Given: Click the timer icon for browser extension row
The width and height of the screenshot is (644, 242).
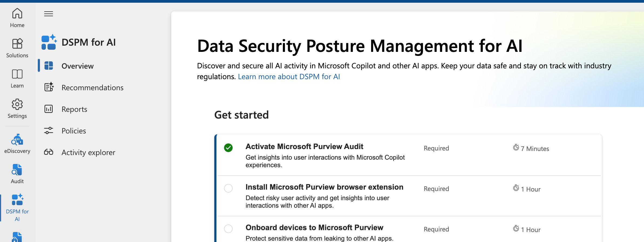Looking at the screenshot, I should tap(516, 188).
